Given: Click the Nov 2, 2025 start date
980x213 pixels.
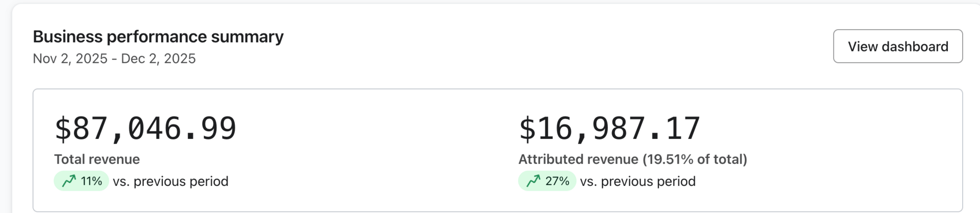Looking at the screenshot, I should click(x=70, y=59).
